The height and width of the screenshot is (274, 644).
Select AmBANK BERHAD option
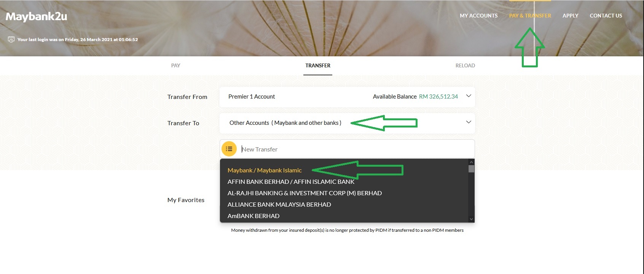(253, 216)
